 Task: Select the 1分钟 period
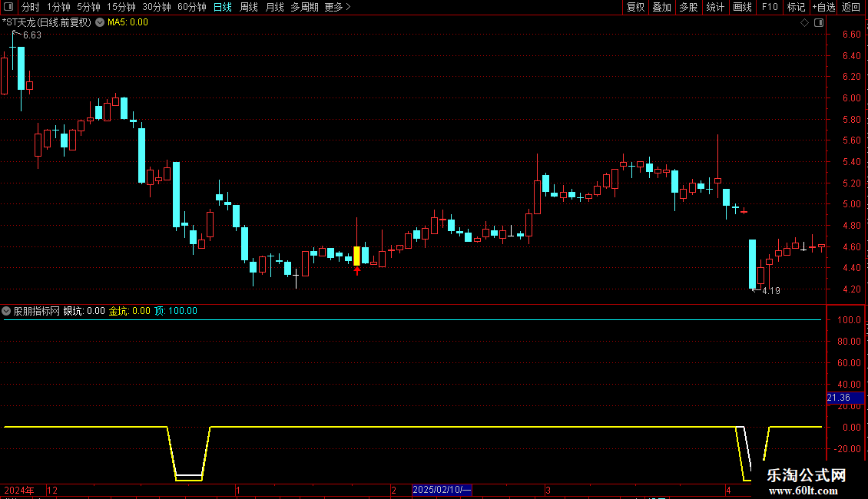[58, 7]
